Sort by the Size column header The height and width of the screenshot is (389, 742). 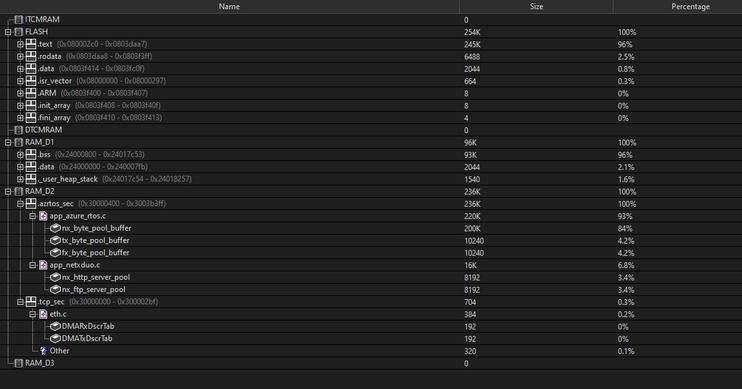536,7
